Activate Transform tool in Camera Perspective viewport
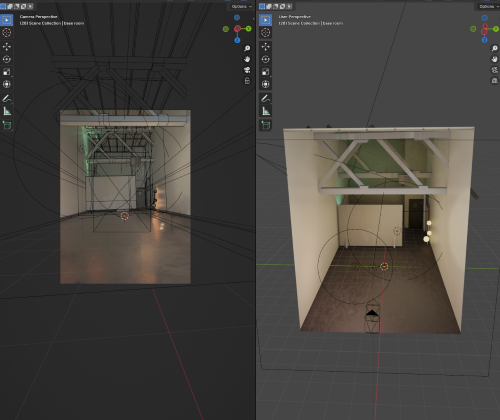The height and width of the screenshot is (420, 500). tap(6, 84)
